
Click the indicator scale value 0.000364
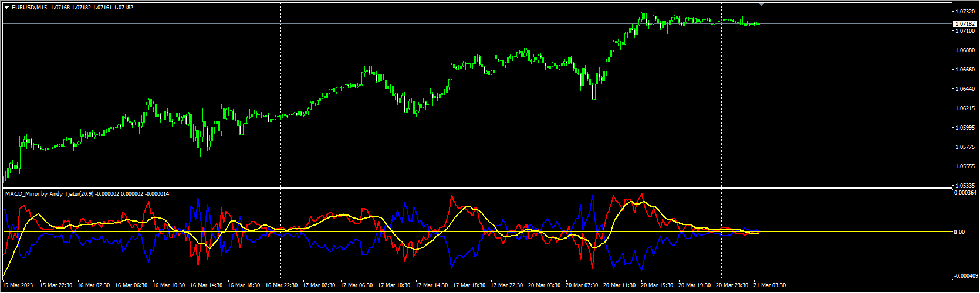point(964,193)
